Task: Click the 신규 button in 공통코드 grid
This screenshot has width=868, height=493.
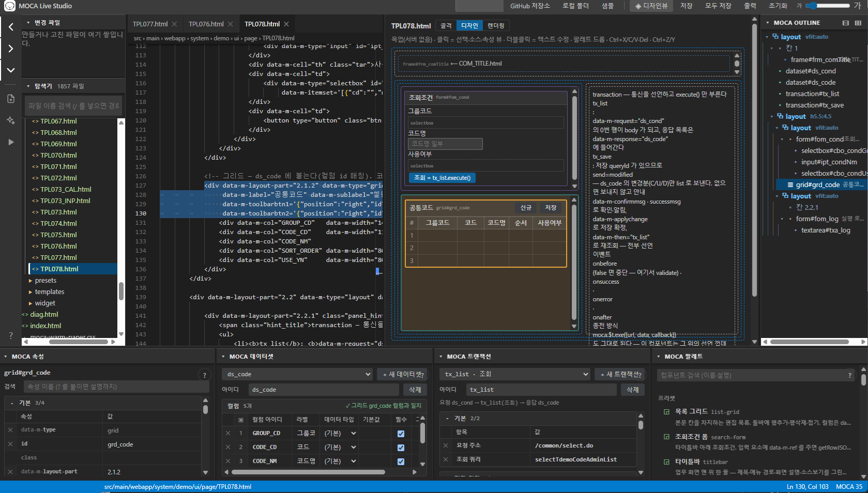Action: point(526,208)
